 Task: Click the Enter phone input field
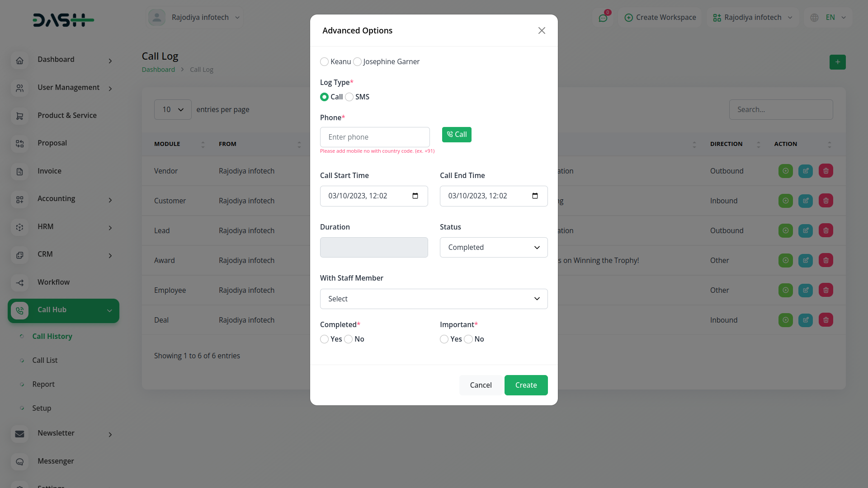coord(374,137)
